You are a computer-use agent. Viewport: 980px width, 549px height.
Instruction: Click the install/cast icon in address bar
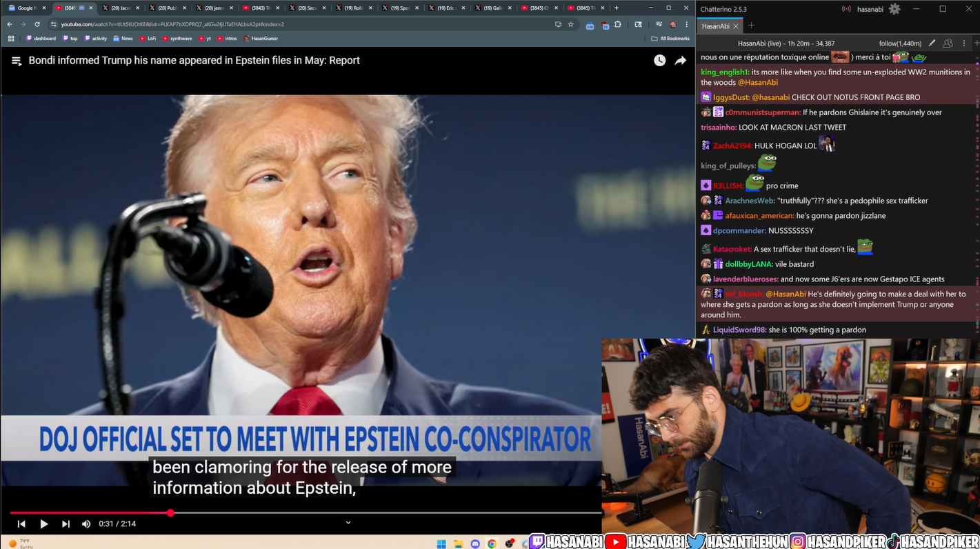pos(558,24)
